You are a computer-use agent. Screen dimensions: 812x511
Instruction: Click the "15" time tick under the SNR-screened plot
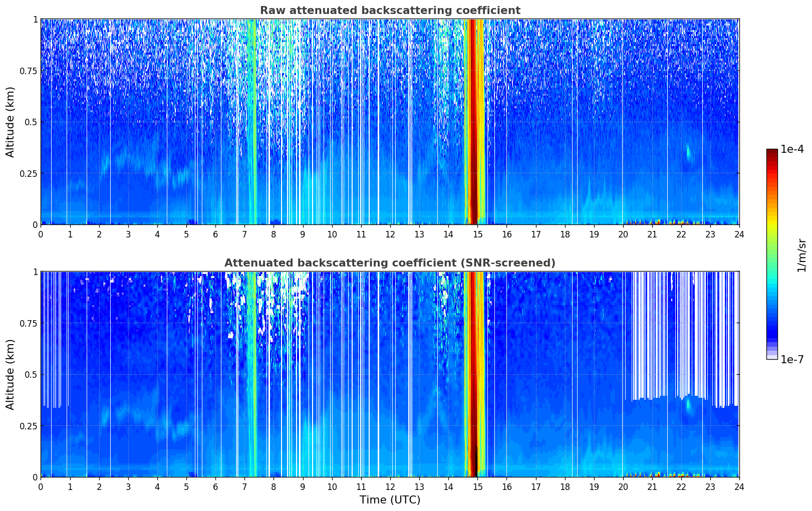(x=477, y=487)
